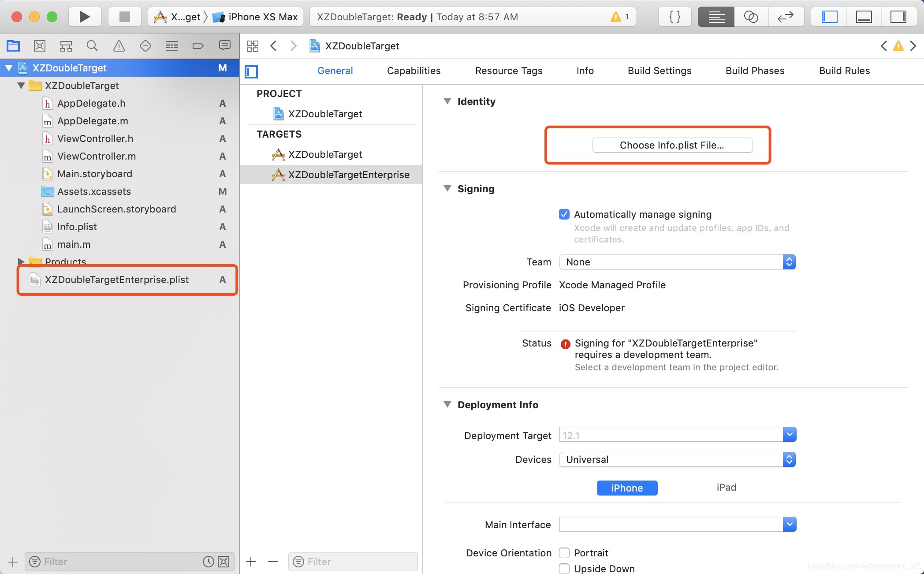This screenshot has height=574, width=924.
Task: Enable the Portrait orientation checkbox
Action: coord(564,553)
